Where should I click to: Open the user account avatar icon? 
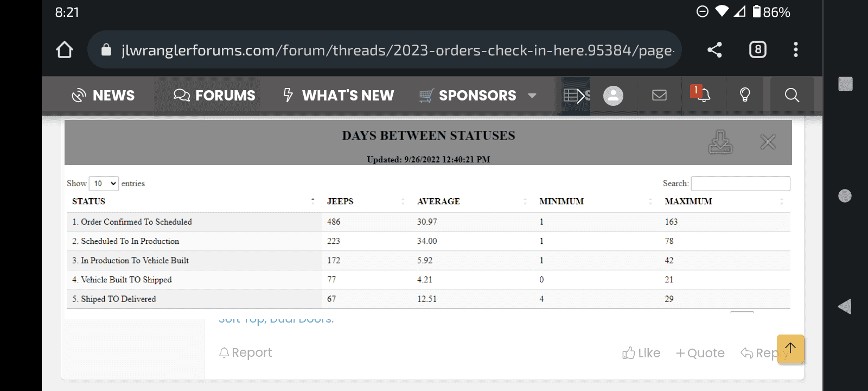coord(613,96)
